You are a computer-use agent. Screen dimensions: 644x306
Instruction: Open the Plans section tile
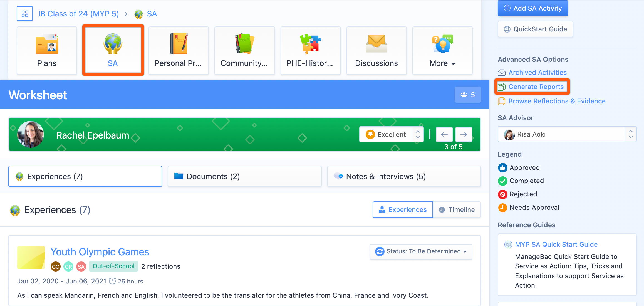point(47,51)
